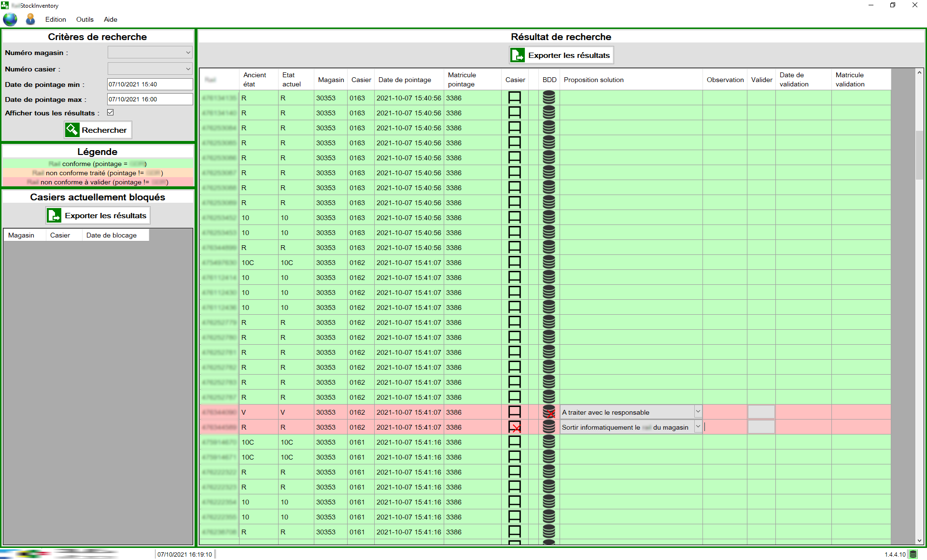
Task: Expand the Numéro magasin dropdown
Action: (188, 53)
